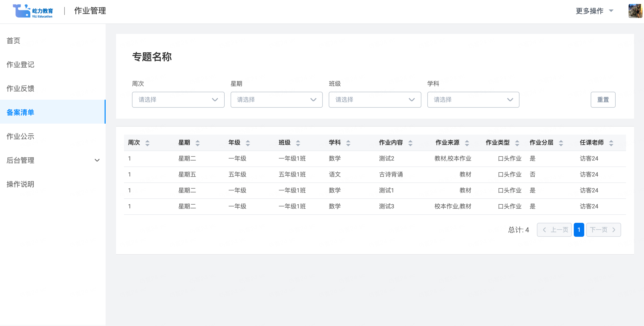Image resolution: width=644 pixels, height=326 pixels.
Task: Sort by 任课老师 column arrows
Action: coord(611,143)
